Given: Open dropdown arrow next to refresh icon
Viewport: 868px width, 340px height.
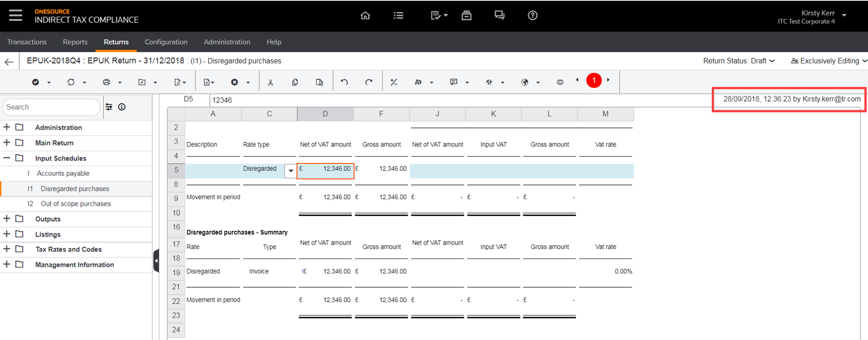Looking at the screenshot, I should 84,83.
